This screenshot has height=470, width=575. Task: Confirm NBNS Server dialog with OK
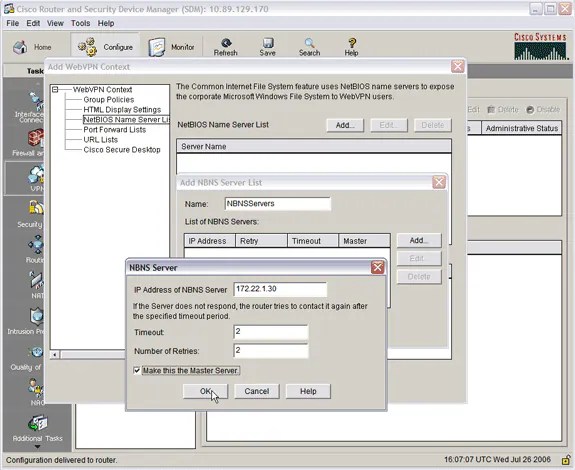tap(205, 391)
